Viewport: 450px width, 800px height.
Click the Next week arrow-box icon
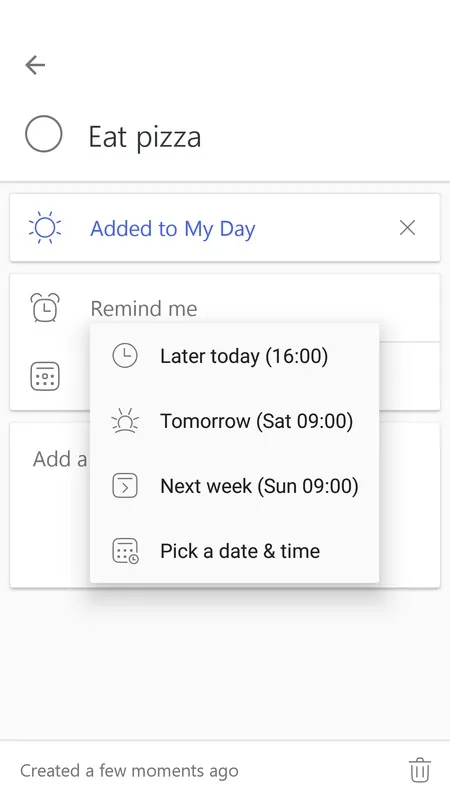tap(124, 486)
